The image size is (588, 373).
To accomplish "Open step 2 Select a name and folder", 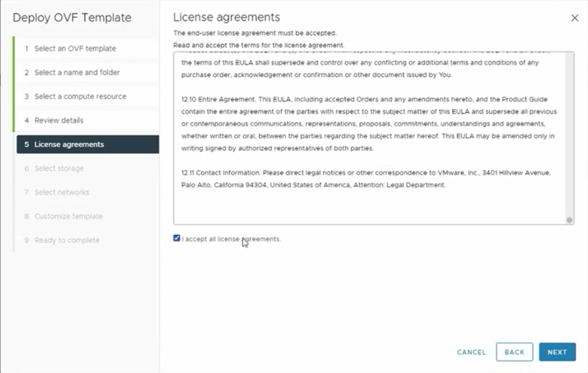I will pyautogui.click(x=77, y=73).
